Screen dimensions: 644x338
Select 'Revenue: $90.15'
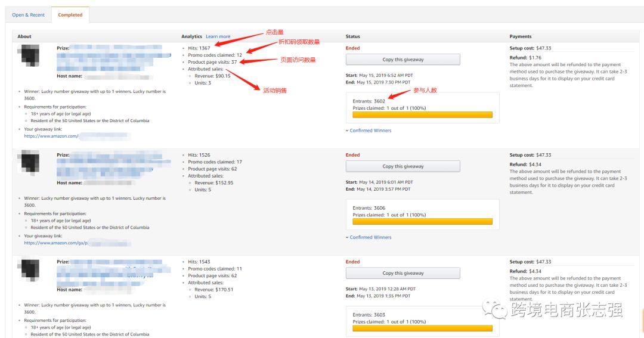212,76
